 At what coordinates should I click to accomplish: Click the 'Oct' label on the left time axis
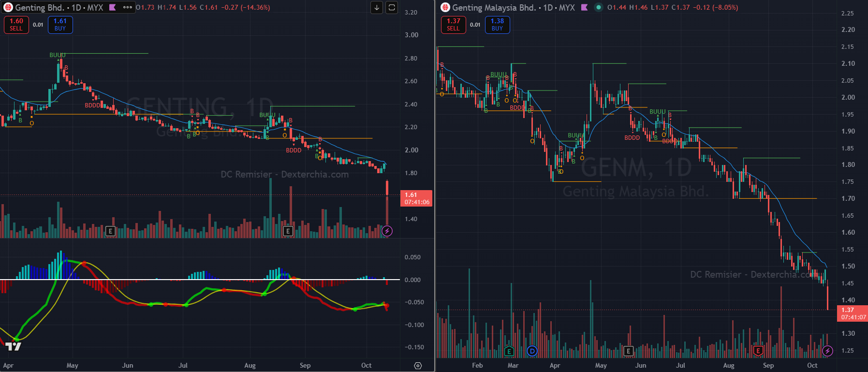[x=367, y=365]
